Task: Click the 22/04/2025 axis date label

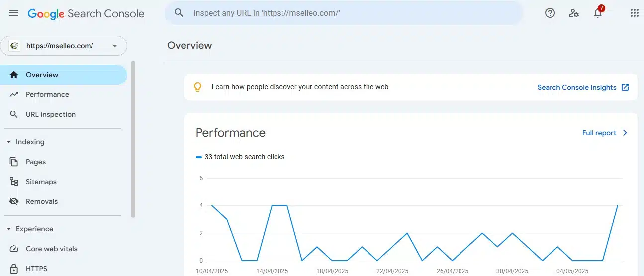Action: point(392,271)
